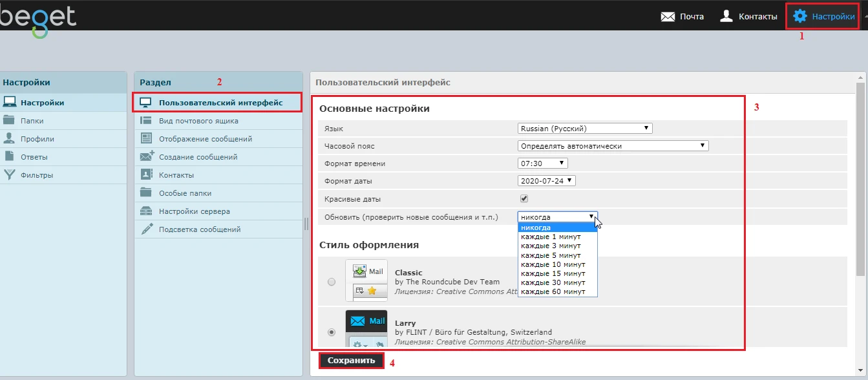Toggle the Красивые даты checkbox
The width and height of the screenshot is (868, 380).
[x=524, y=199]
